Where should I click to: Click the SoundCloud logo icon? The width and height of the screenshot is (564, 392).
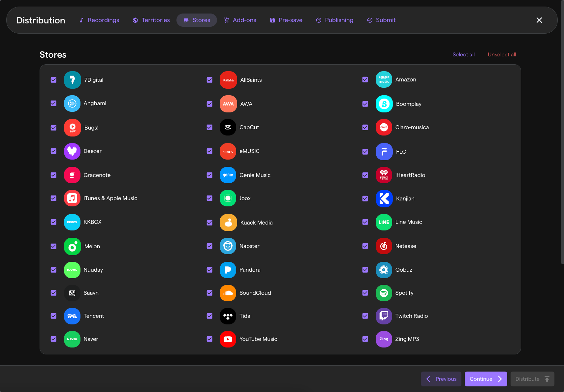tap(228, 293)
